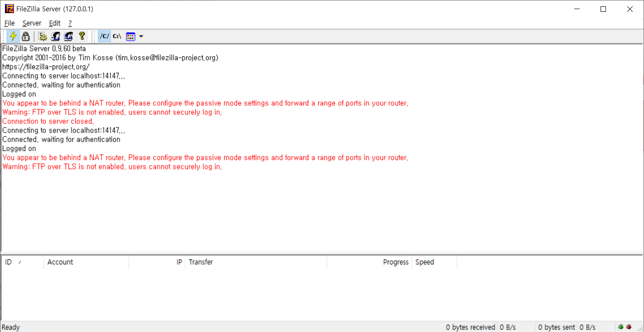644x332 pixels.
Task: Minimize the FileZilla Server window
Action: [x=577, y=9]
